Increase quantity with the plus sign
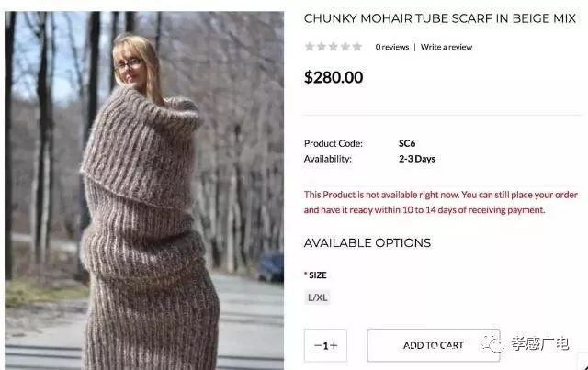588x370 pixels. [x=334, y=345]
